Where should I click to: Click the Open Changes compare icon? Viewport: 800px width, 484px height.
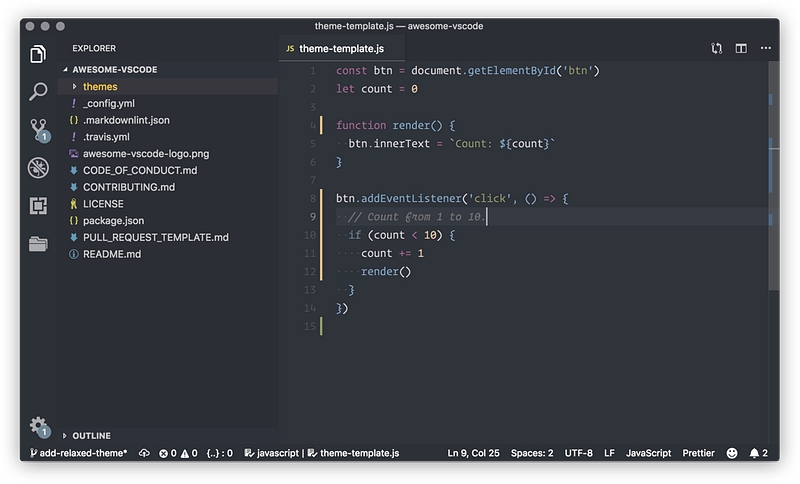coord(716,48)
